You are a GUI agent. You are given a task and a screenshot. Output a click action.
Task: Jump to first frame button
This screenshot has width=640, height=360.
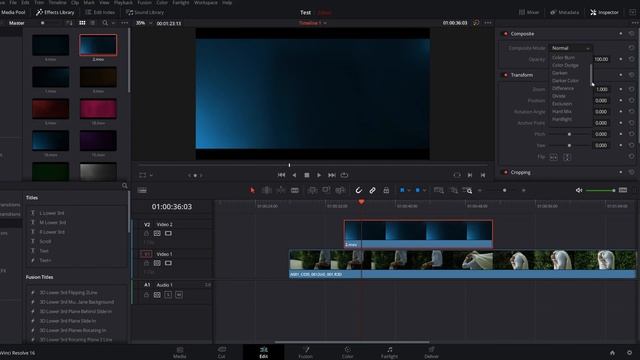coord(281,175)
